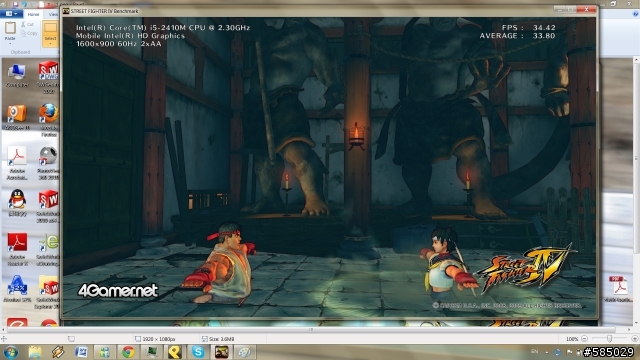
Task: Click the horizontal scrollbar right arrow
Action: (629, 329)
